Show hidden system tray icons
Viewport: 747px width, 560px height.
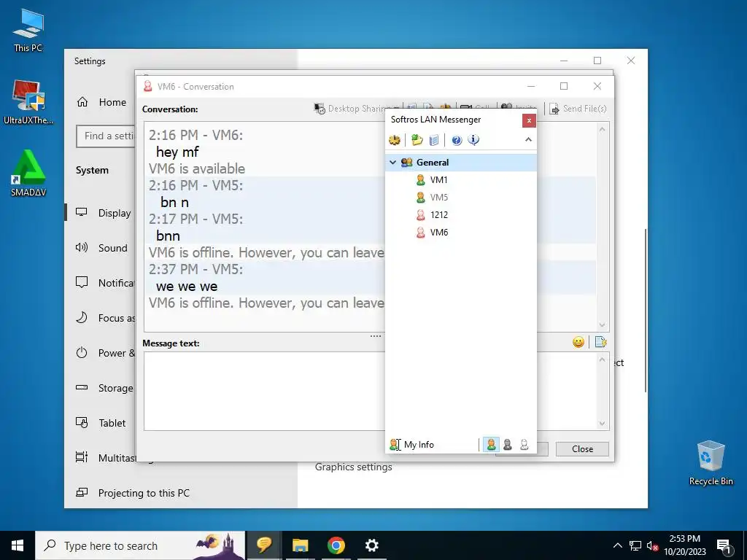(617, 545)
